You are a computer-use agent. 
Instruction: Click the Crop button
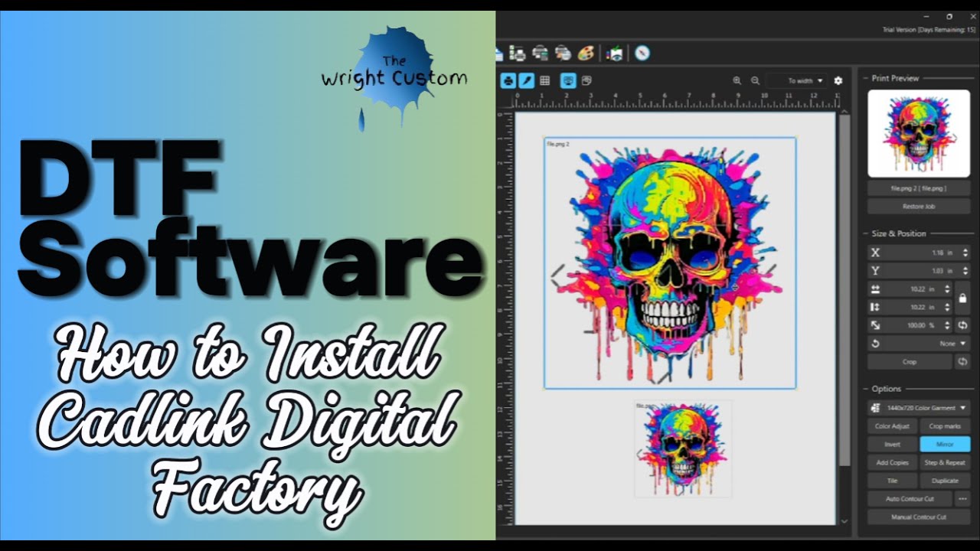click(x=910, y=362)
